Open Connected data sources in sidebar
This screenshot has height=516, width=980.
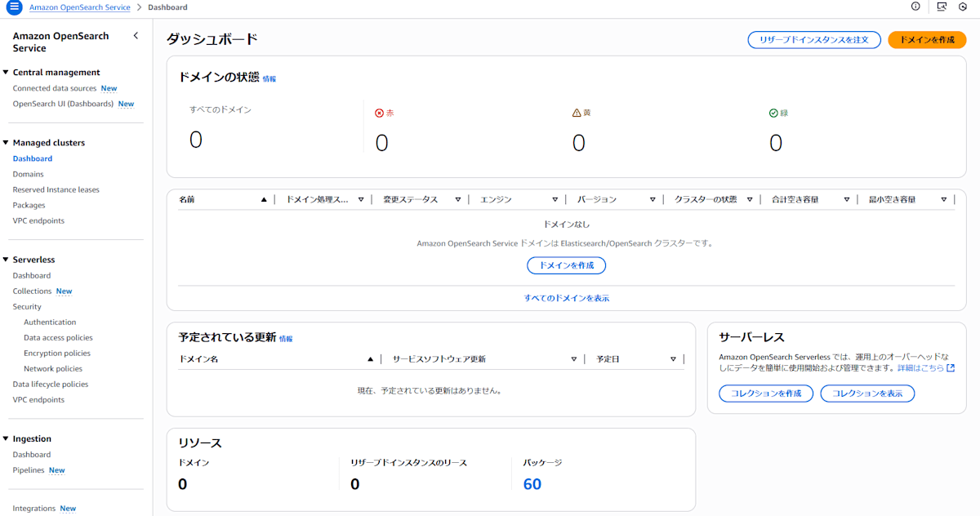(55, 88)
